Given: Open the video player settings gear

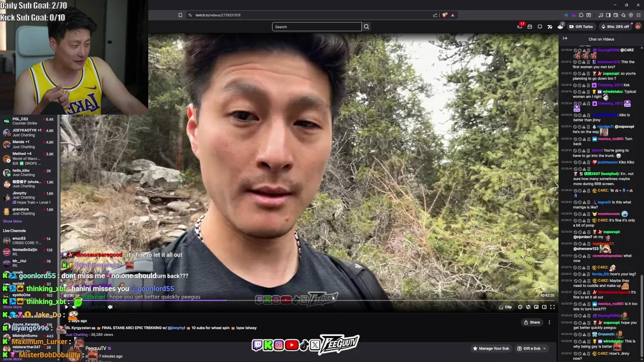Looking at the screenshot, I should (520, 307).
